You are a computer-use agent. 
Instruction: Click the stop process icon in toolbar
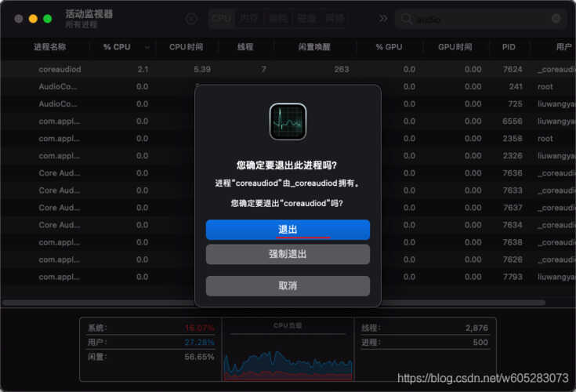[191, 18]
